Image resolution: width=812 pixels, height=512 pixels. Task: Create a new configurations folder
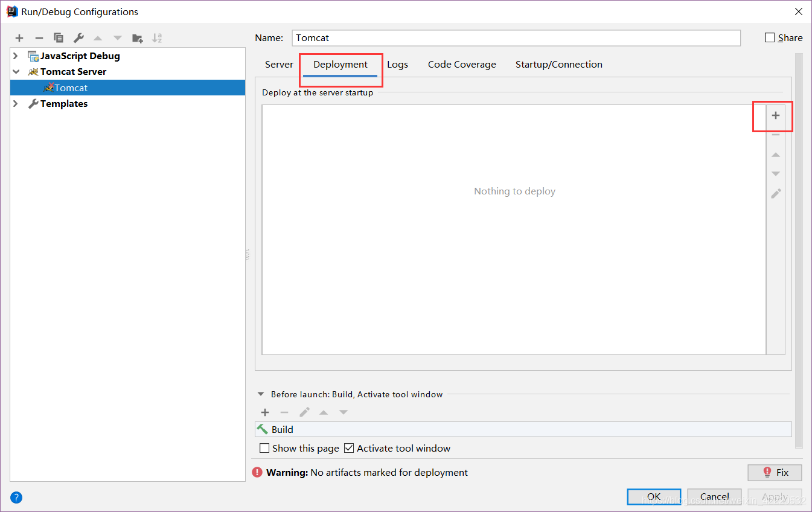[138, 38]
